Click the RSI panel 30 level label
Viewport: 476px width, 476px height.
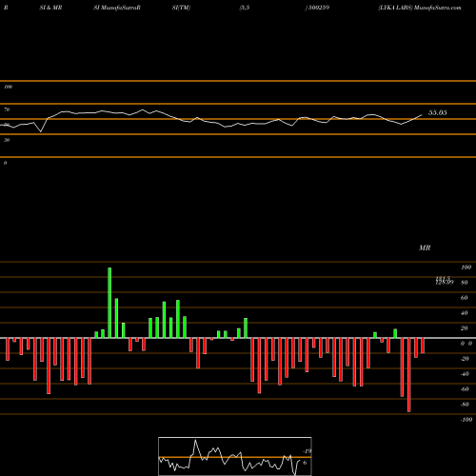tap(7, 140)
